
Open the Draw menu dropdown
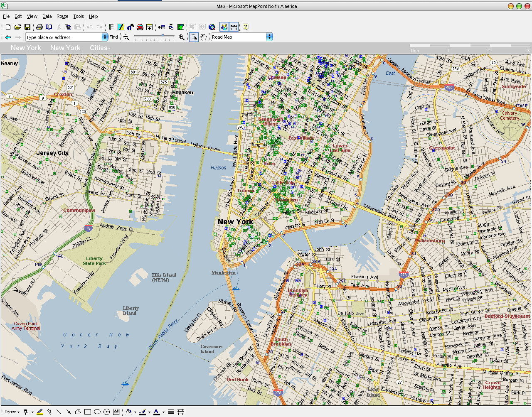[12, 412]
